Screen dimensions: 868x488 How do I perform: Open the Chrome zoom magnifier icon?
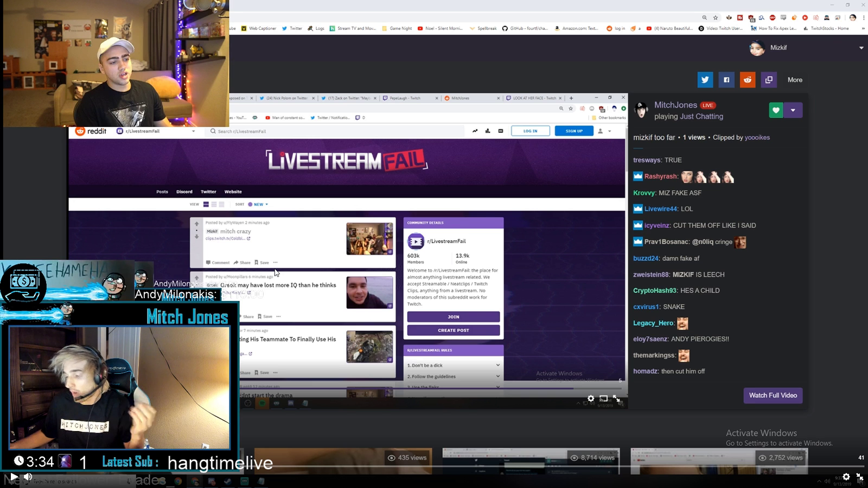(x=704, y=17)
